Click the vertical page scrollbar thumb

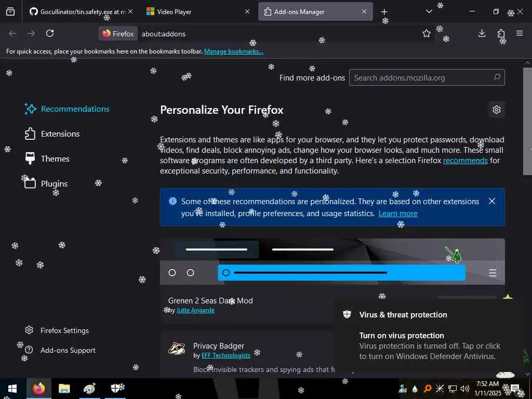[x=527, y=122]
